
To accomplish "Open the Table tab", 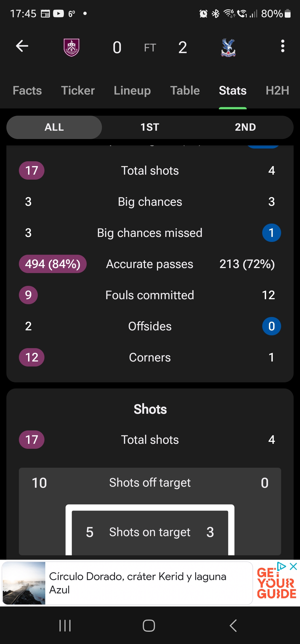I will coord(185,91).
